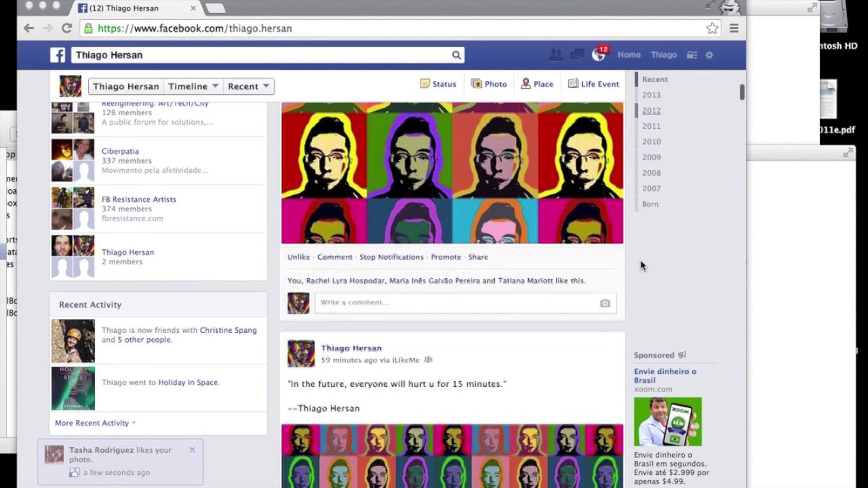Open the large pop-art portrait photo

[452, 173]
